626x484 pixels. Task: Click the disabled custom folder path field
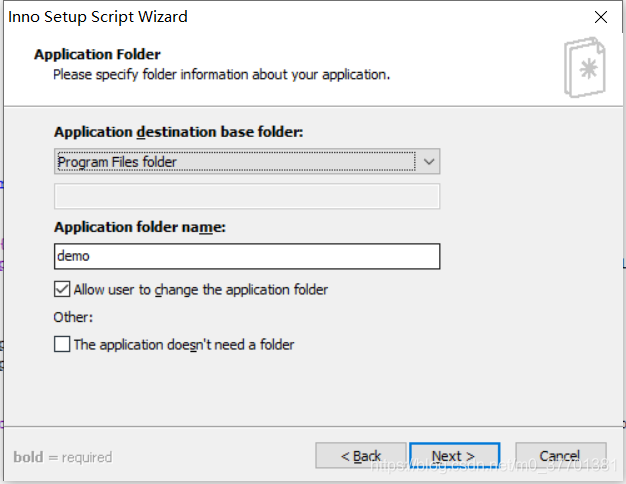(x=247, y=196)
